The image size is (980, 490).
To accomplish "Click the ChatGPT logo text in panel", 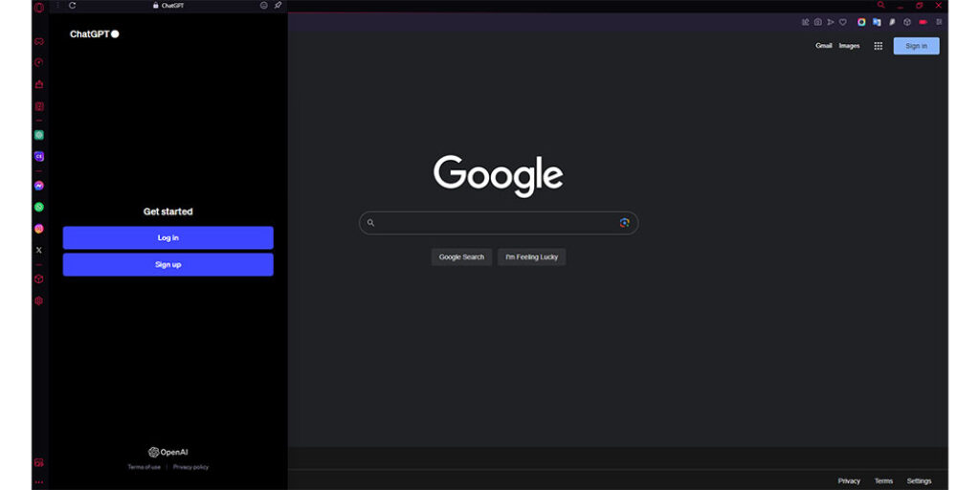I will (x=95, y=34).
